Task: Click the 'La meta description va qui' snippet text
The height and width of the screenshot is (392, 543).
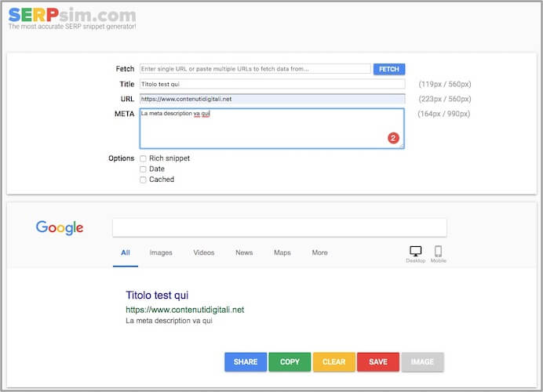Action: click(x=169, y=321)
